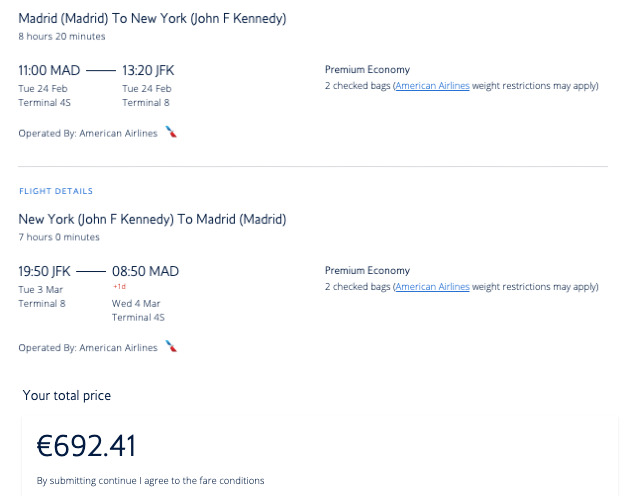Select the New York To Madrid heading

[x=152, y=219]
